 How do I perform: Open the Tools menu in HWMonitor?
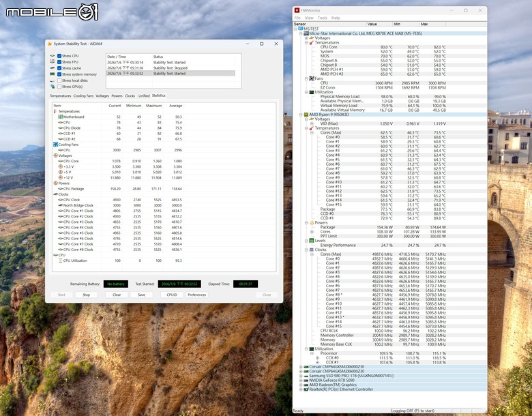click(x=323, y=18)
